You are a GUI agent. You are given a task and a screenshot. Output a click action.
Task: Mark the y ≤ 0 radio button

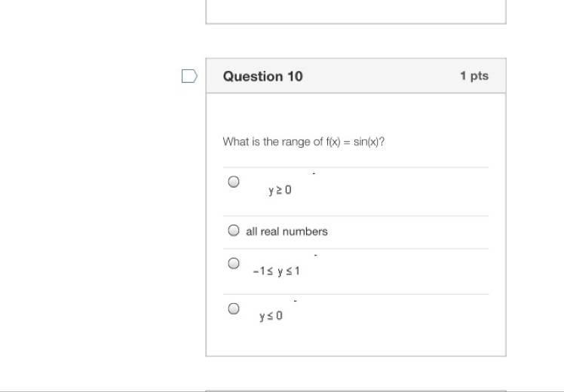click(x=234, y=308)
